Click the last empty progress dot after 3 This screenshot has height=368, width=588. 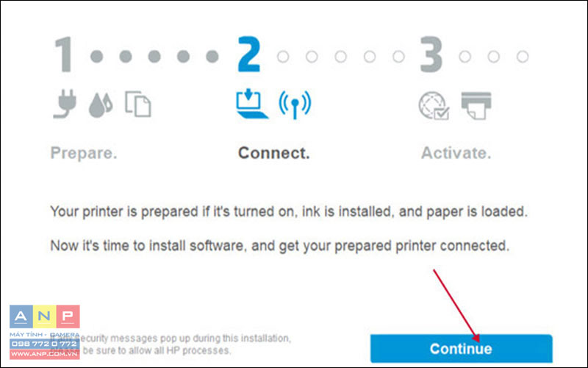(x=523, y=57)
